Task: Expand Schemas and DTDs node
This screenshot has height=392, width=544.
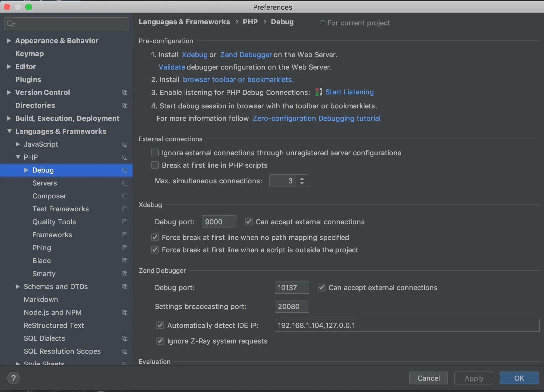Action: [x=18, y=286]
